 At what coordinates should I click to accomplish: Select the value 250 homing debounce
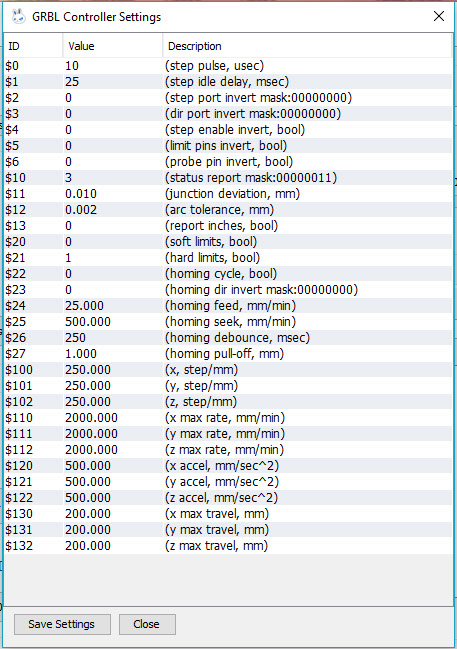pyautogui.click(x=75, y=338)
